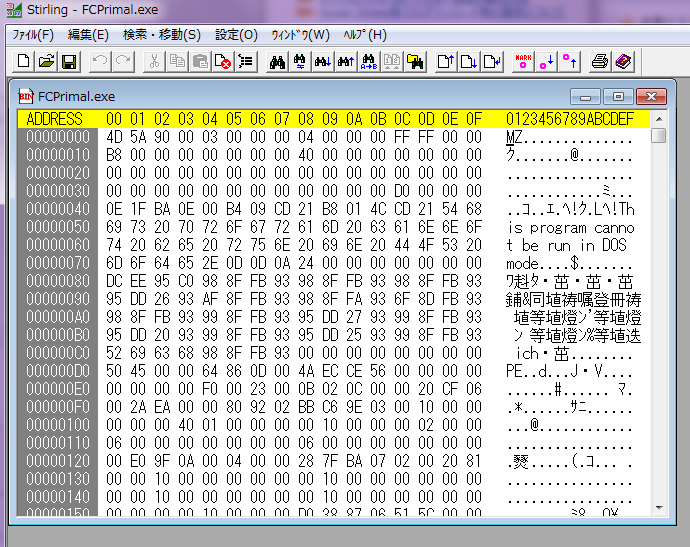
Task: Click the binoculars icon with horizontal swap arrows
Action: coord(300,62)
